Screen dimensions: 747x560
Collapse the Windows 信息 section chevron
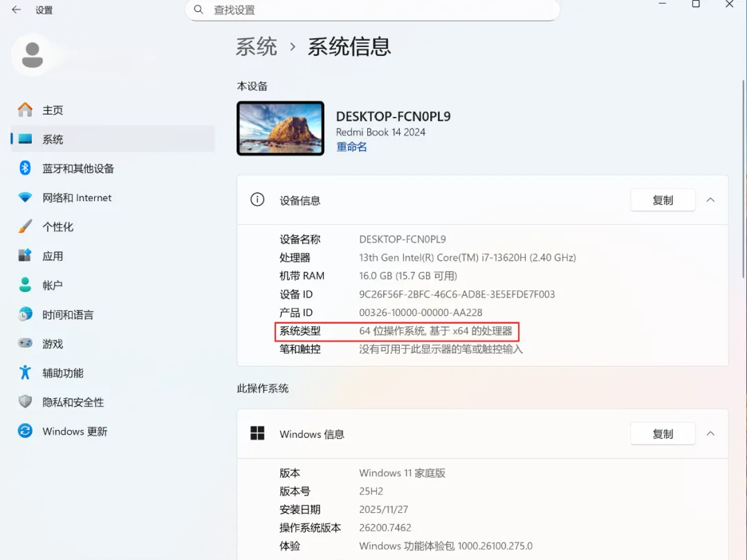(x=710, y=433)
